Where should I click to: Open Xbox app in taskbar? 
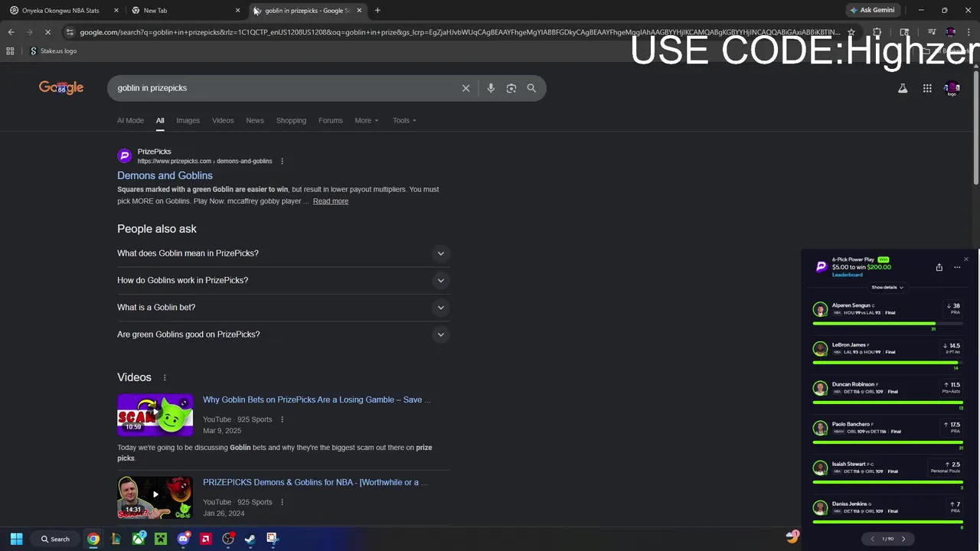pos(139,539)
